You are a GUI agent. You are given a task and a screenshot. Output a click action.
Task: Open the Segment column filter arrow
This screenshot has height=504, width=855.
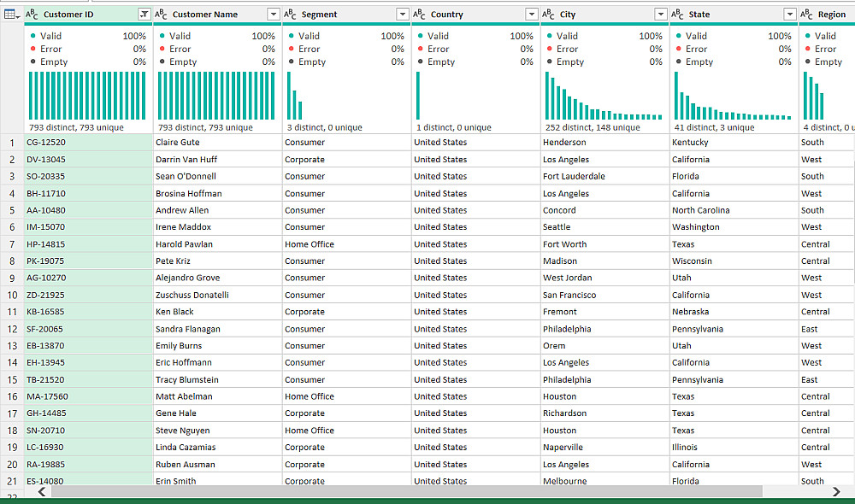[402, 15]
